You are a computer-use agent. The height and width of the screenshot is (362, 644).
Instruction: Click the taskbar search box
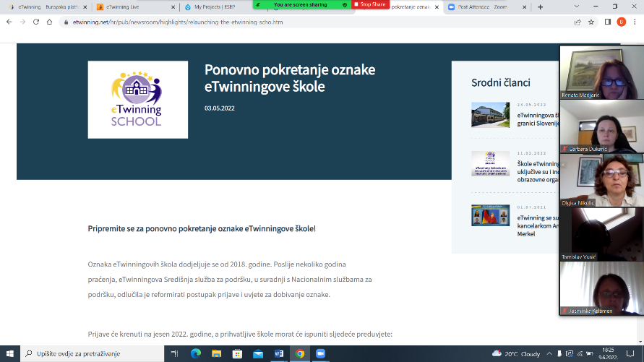point(92,353)
